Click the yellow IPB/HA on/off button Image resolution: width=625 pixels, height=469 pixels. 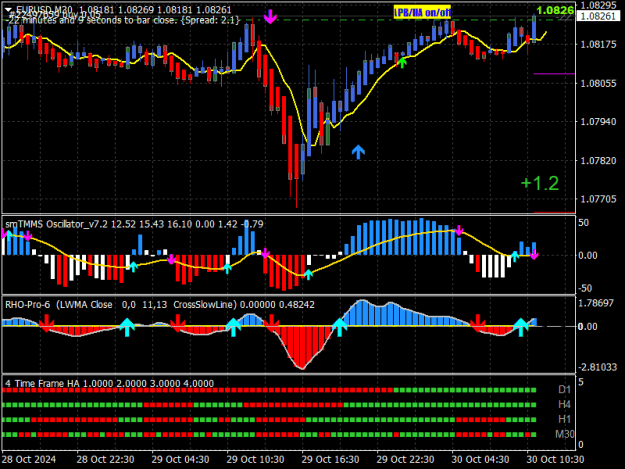[x=422, y=12]
